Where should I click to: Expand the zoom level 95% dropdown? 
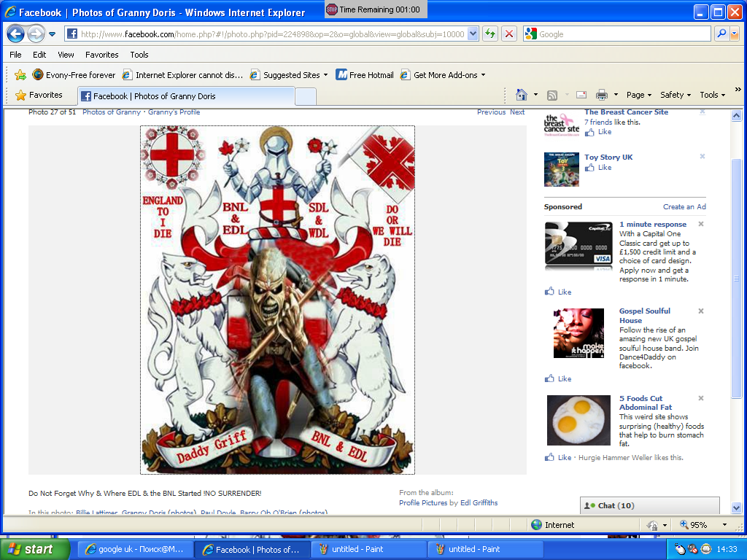(x=725, y=525)
